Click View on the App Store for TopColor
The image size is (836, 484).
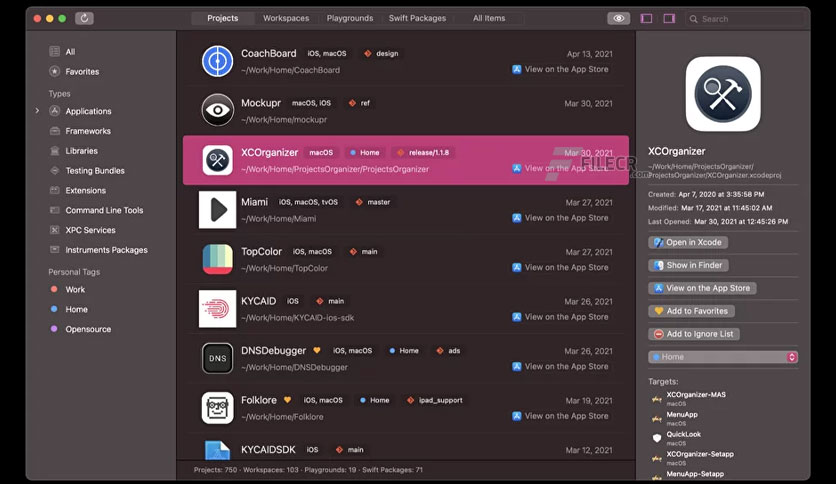coord(560,268)
